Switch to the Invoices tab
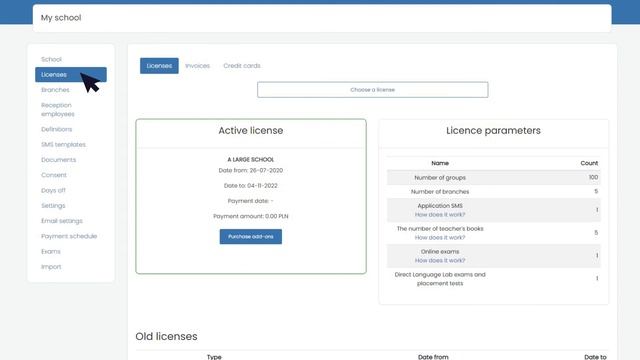 (x=198, y=66)
